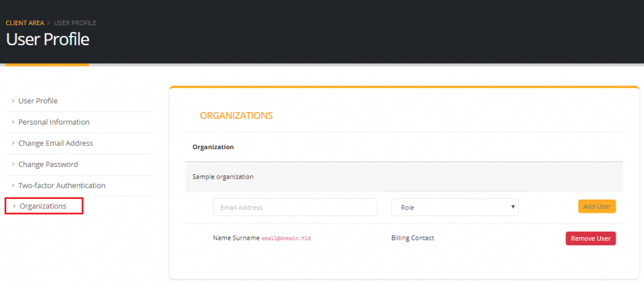Go to the Personal Information section
Image resolution: width=644 pixels, height=287 pixels.
53,122
